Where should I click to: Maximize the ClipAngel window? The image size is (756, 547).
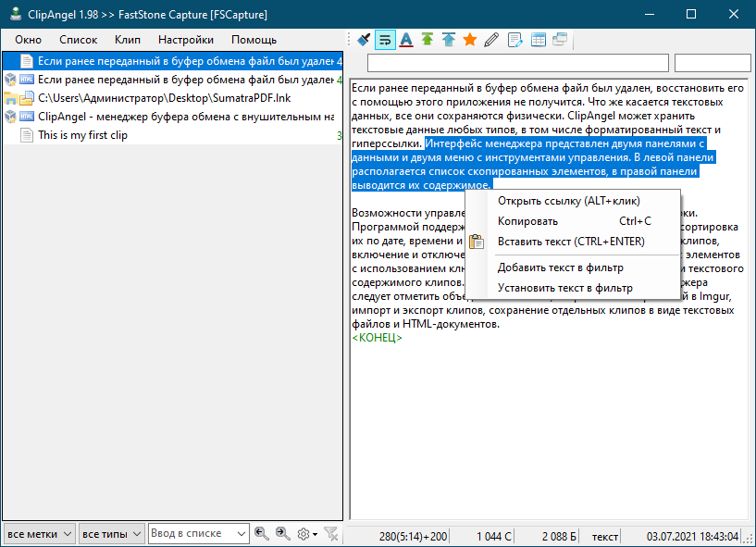[x=691, y=14]
